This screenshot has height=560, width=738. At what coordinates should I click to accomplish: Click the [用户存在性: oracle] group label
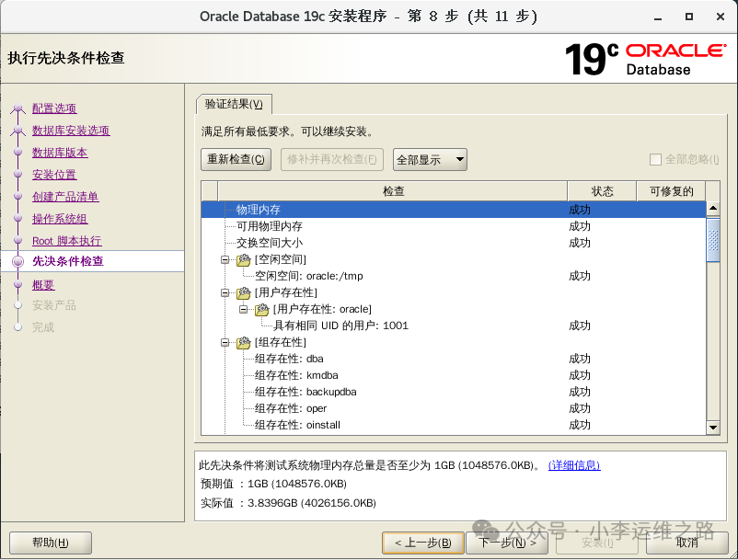point(322,309)
